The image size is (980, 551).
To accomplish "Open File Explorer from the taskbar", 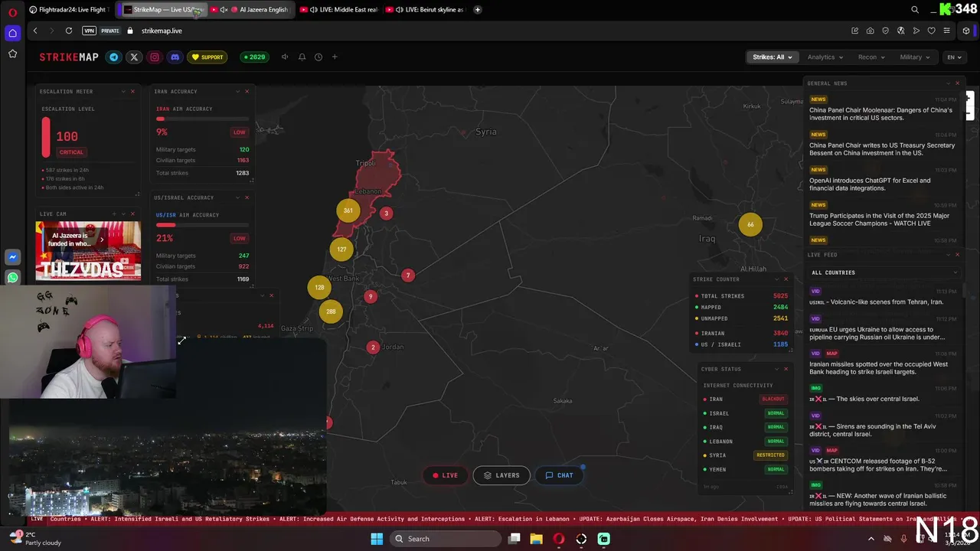I will [x=536, y=539].
